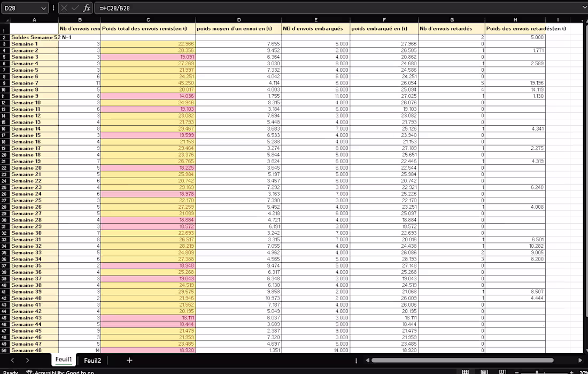
Task: Open the sheet list ellipsis menu
Action: (x=355, y=360)
